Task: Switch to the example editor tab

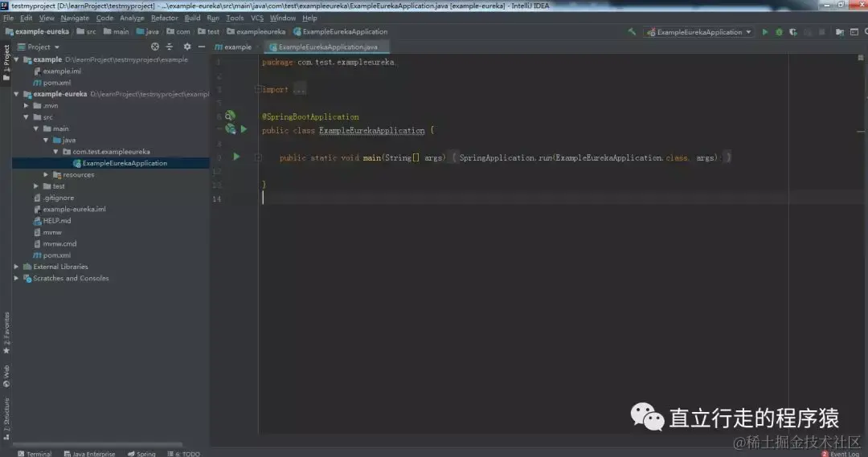Action: click(234, 47)
